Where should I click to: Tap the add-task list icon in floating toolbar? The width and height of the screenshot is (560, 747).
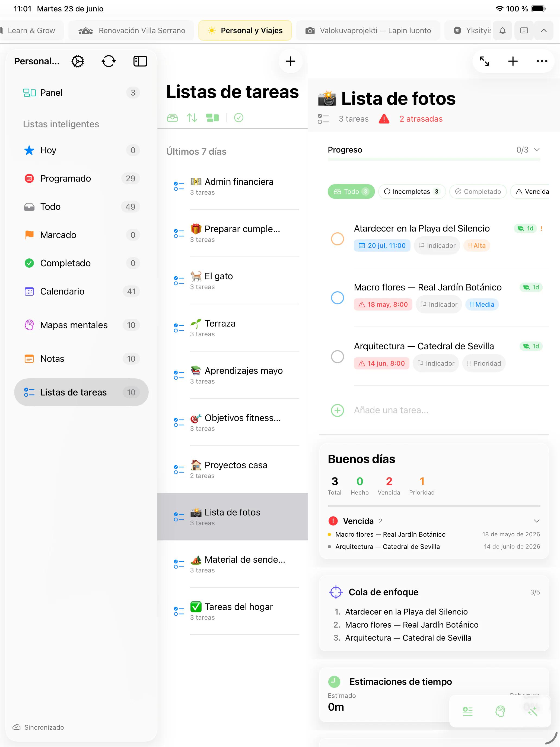click(x=467, y=711)
